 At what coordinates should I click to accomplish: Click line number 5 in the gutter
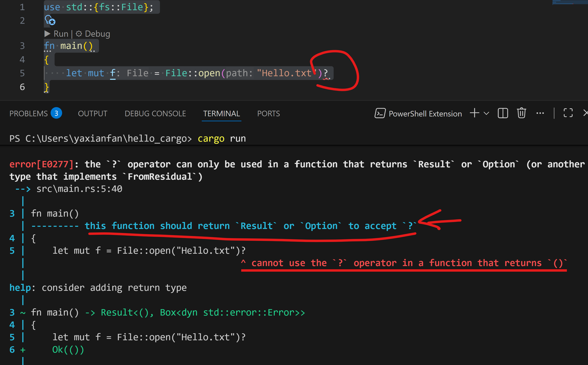tap(22, 73)
